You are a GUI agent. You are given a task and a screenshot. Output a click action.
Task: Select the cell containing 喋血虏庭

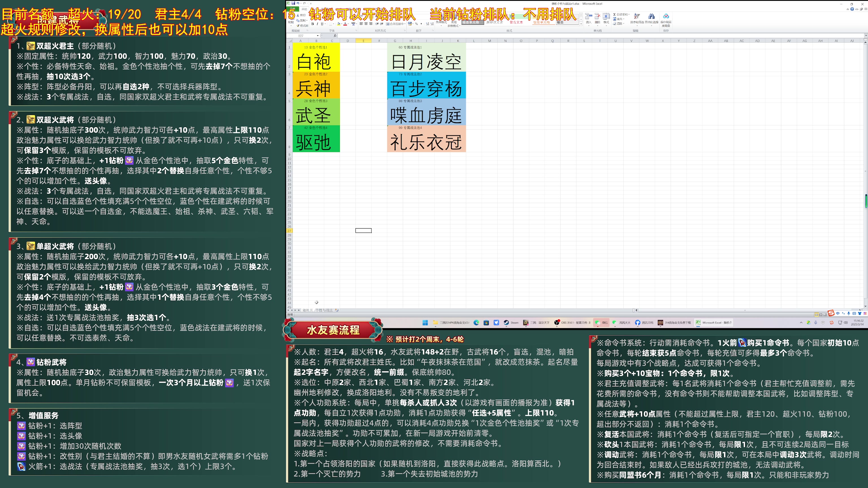pos(426,114)
